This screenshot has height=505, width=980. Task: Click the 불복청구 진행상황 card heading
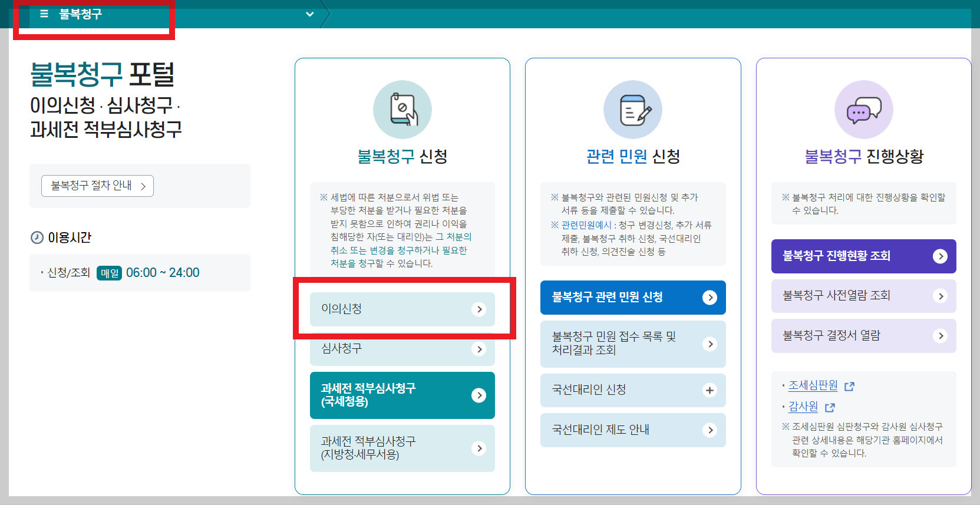[864, 156]
